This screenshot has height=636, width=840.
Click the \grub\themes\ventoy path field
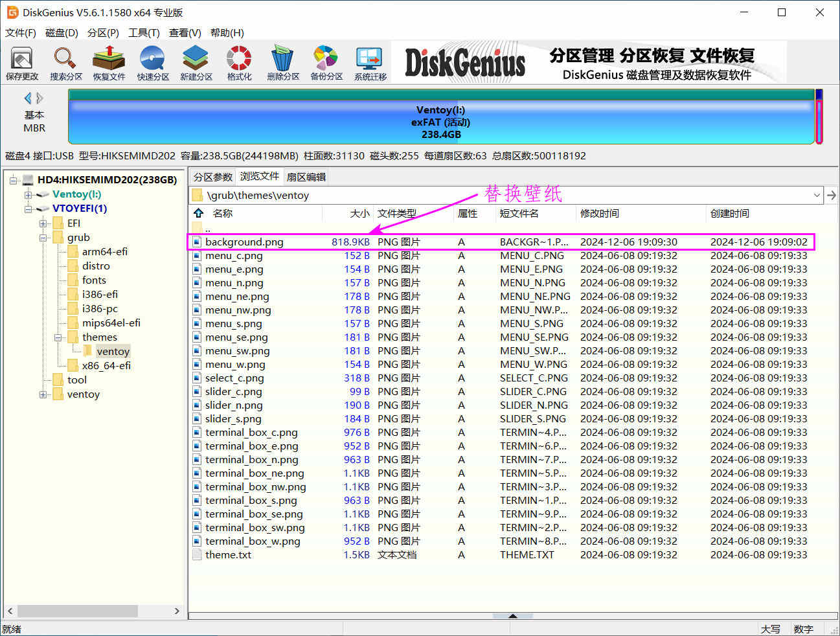(506, 195)
